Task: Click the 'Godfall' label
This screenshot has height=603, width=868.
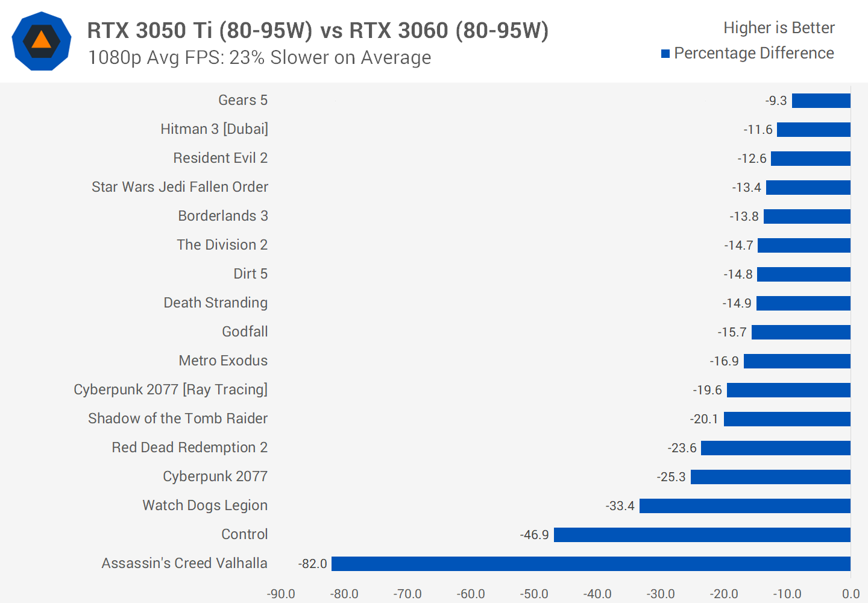Action: 245,332
